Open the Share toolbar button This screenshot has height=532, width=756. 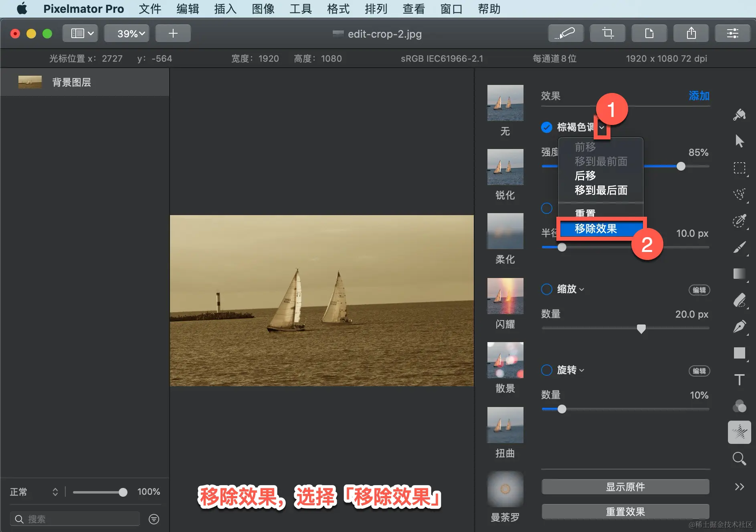(x=691, y=33)
